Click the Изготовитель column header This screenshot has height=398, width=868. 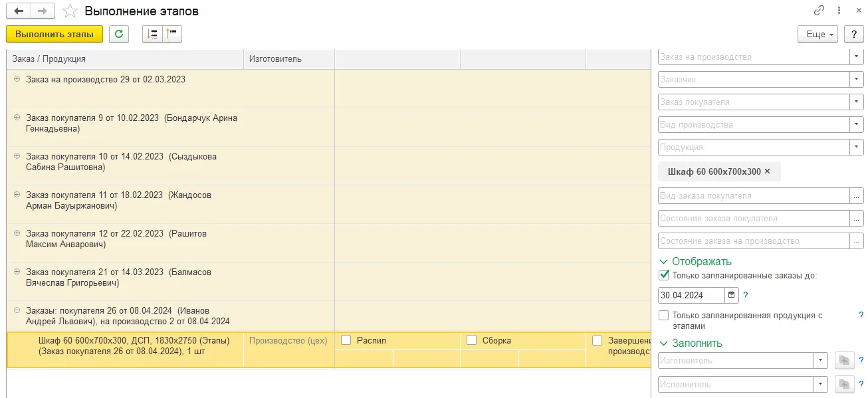tap(289, 59)
